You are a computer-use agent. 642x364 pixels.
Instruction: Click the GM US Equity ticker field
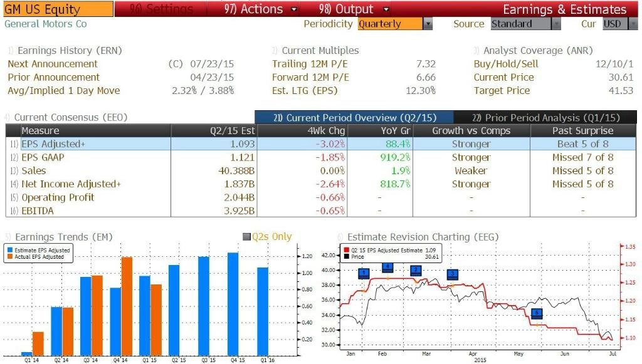(x=58, y=9)
